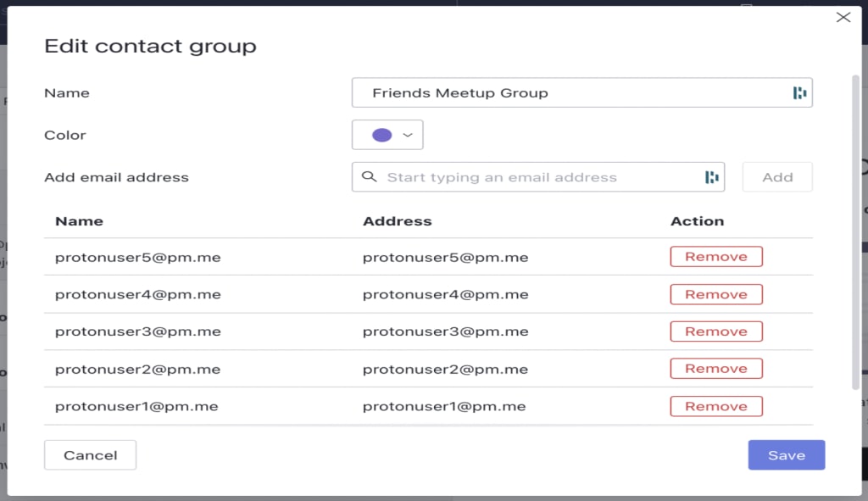Cancel editing the contact group
Image resolution: width=868 pixels, height=501 pixels.
(x=90, y=455)
